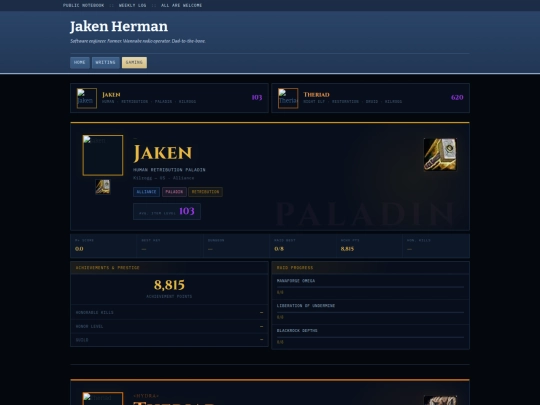Click the Blackrock Depths raid label
Viewport: 540px width, 405px height.
click(297, 330)
